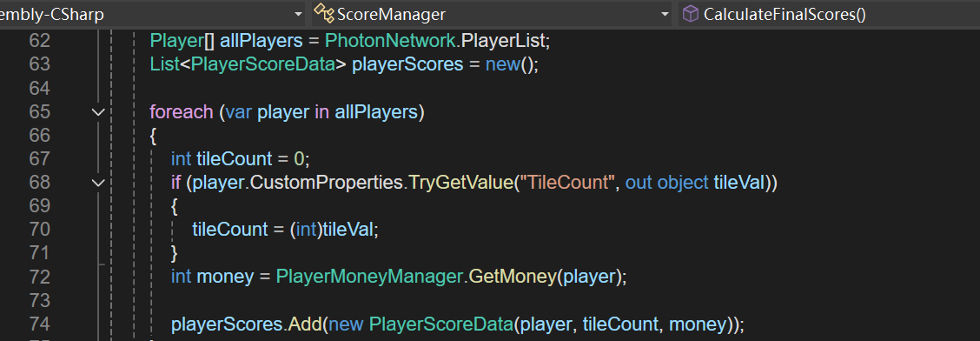Image resolution: width=980 pixels, height=341 pixels.
Task: Click the "TileCount" string literal
Action: (569, 183)
